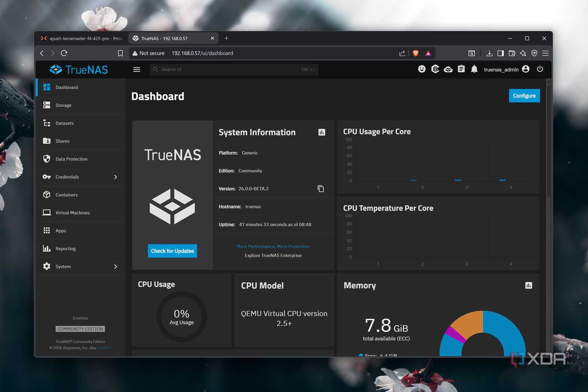Open the Jobs clipboard icon

pos(461,69)
